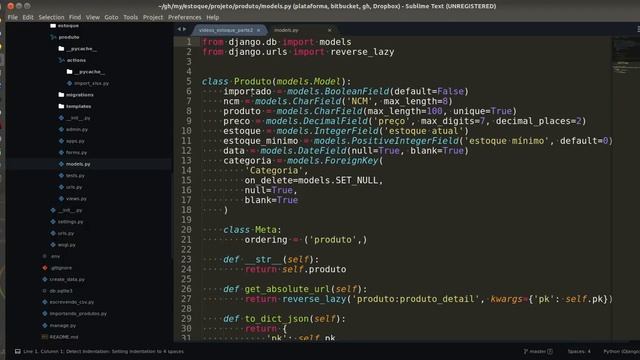The image size is (640, 360).
Task: Click the importando_produtos.py file icon
Action: point(45,313)
